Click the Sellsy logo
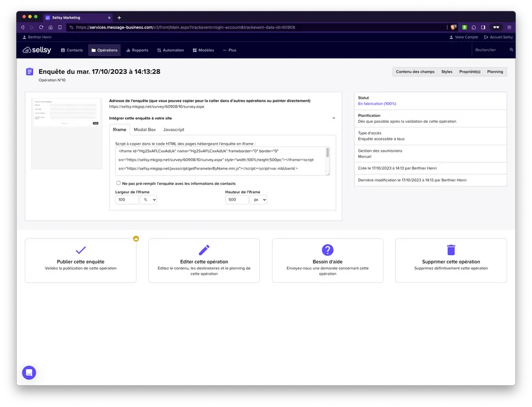532x407 pixels. tap(37, 50)
